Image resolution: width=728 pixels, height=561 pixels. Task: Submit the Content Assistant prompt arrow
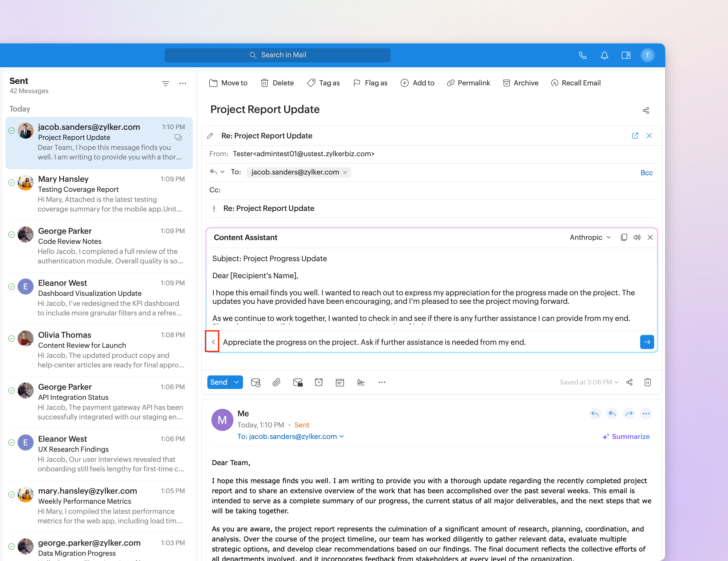(647, 342)
